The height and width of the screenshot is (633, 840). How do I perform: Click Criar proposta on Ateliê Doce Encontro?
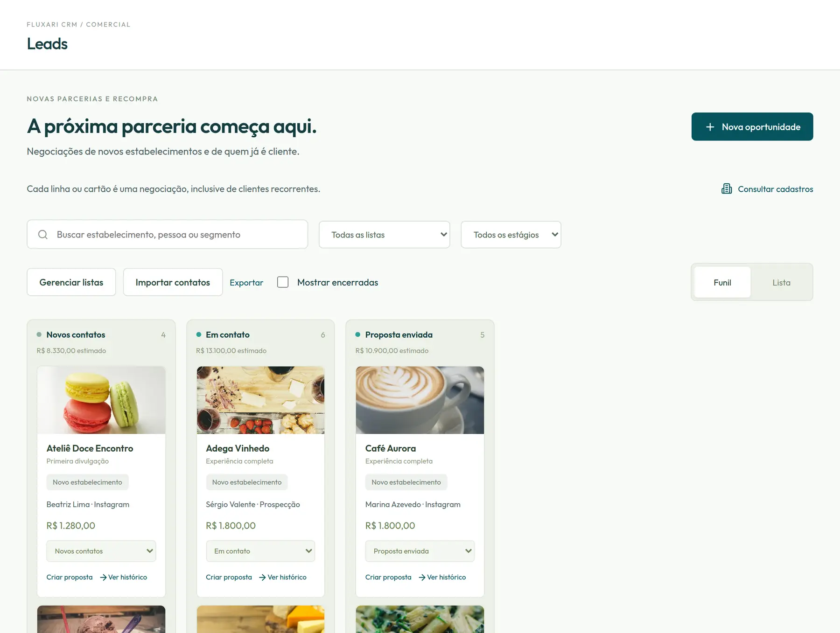70,577
